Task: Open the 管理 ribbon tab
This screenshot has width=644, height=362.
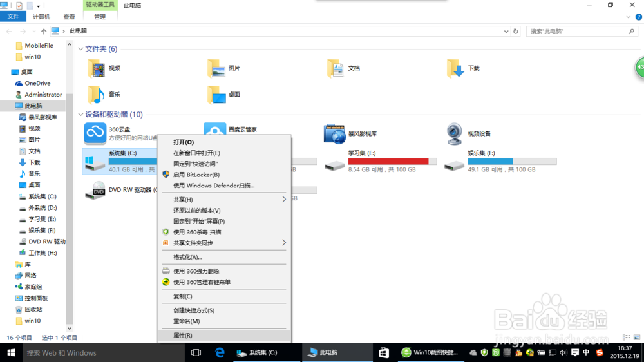Action: pyautogui.click(x=100, y=17)
